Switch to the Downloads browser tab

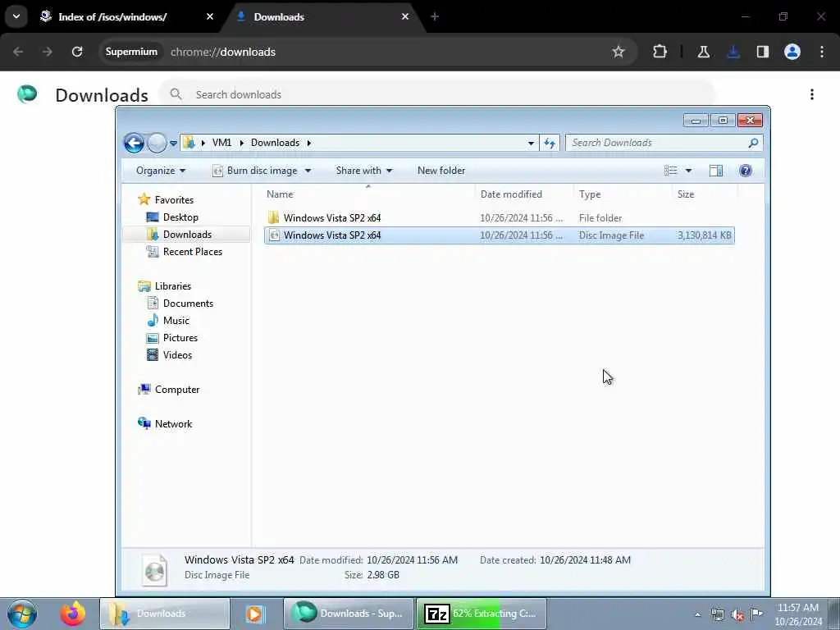click(279, 16)
